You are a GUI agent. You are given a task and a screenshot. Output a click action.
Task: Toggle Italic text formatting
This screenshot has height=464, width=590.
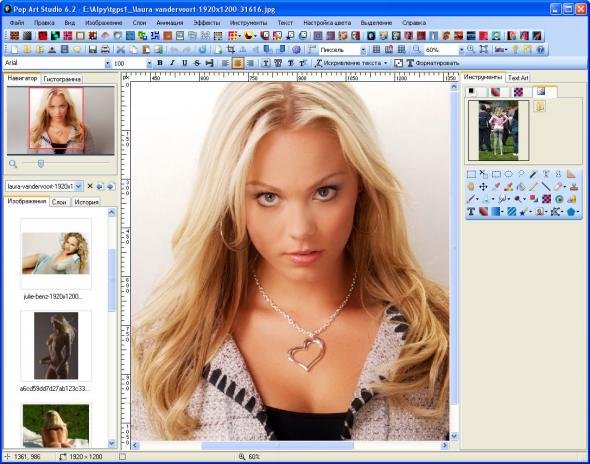172,63
